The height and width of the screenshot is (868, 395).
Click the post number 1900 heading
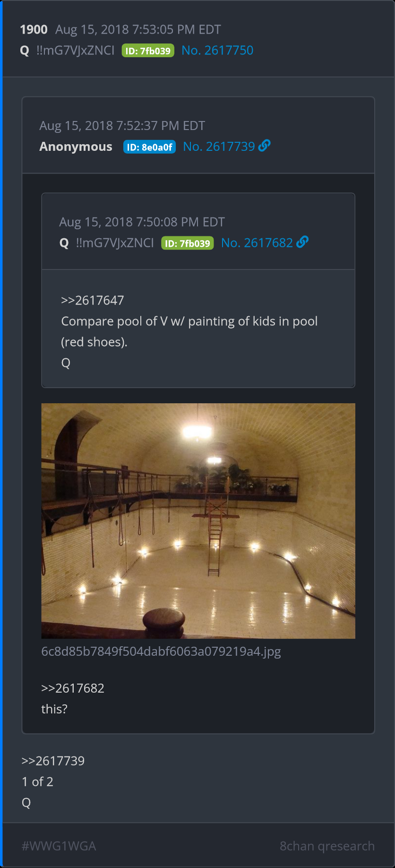(x=34, y=29)
